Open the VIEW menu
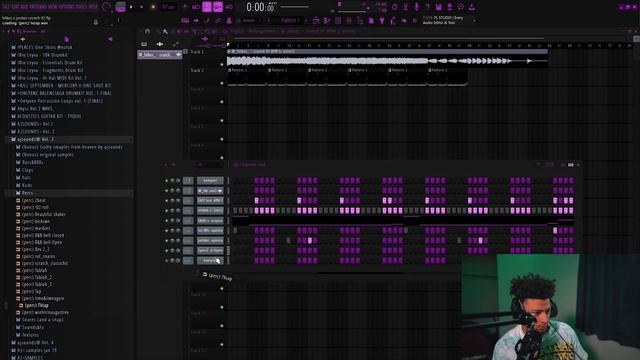 [x=53, y=7]
